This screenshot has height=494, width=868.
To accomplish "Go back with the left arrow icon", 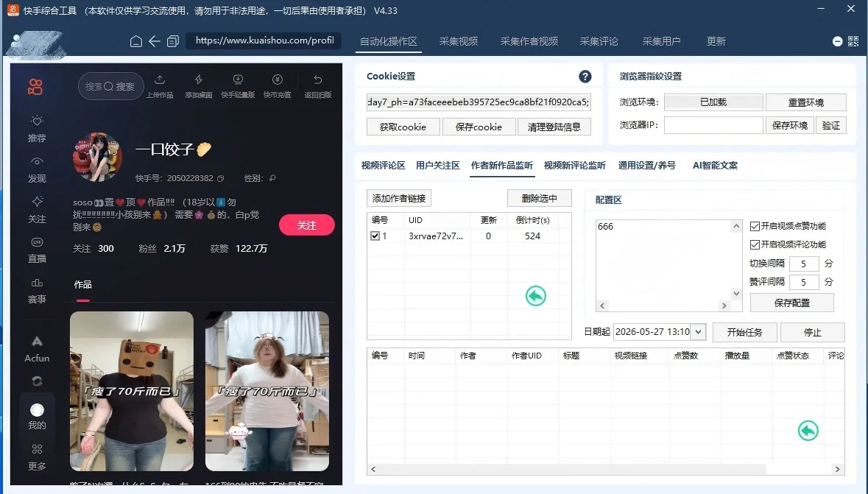I will [155, 41].
